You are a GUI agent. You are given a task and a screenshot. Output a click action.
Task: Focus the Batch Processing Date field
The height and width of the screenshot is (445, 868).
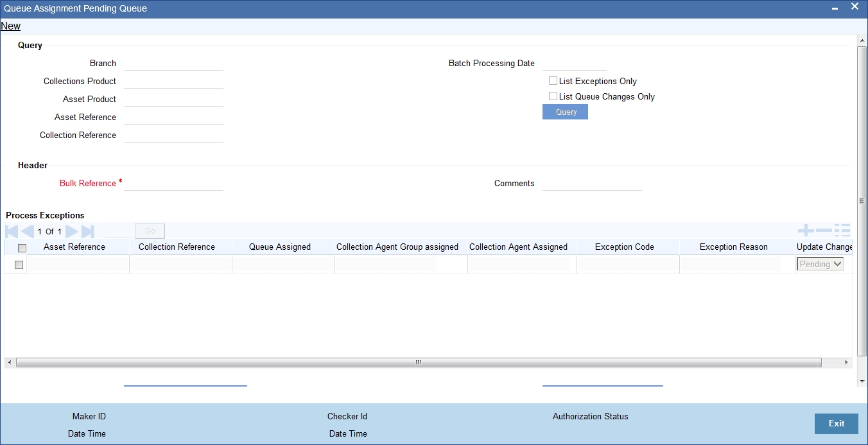tap(575, 63)
